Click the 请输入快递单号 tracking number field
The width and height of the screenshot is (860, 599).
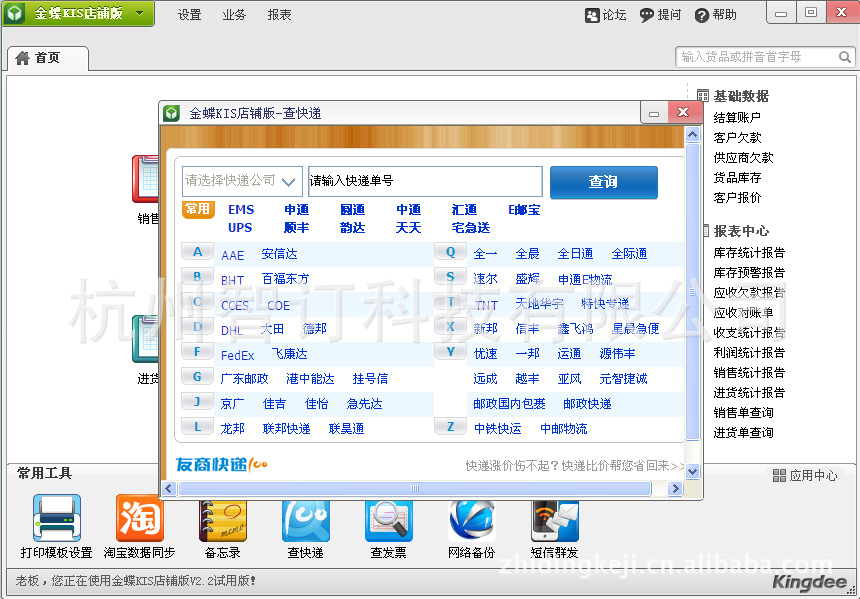pos(425,182)
